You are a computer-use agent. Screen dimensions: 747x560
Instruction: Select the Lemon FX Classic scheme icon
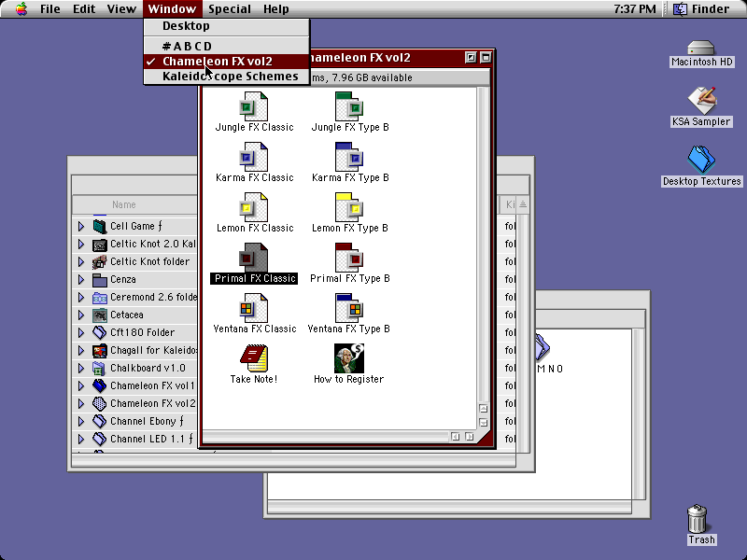point(253,207)
